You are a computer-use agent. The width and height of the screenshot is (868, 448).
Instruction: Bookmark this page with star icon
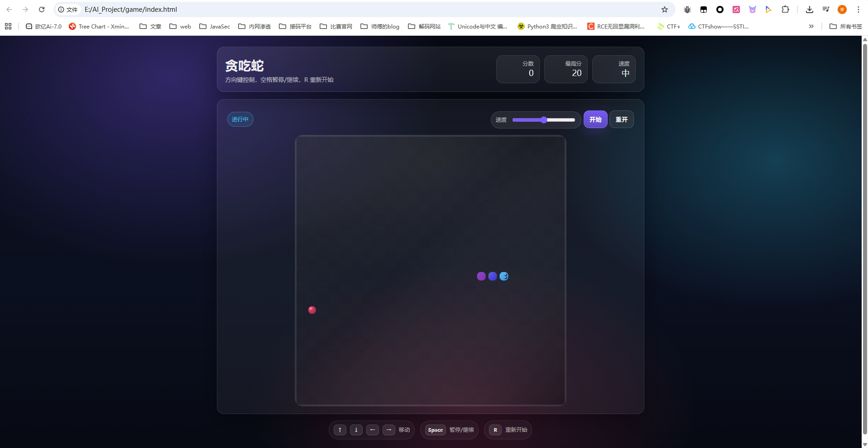pyautogui.click(x=664, y=10)
